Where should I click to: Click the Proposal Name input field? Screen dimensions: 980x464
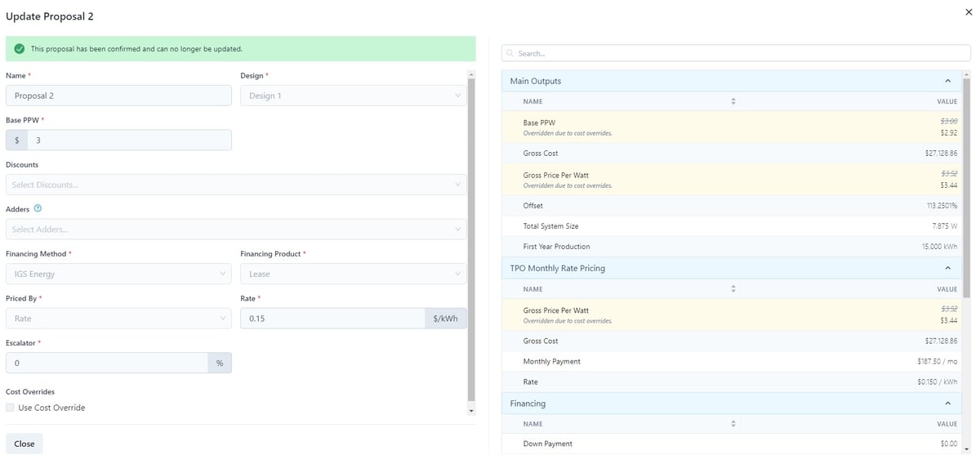click(118, 96)
